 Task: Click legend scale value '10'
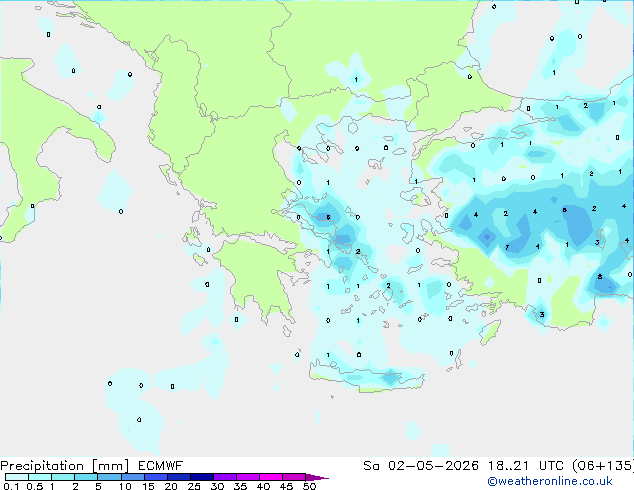[125, 486]
